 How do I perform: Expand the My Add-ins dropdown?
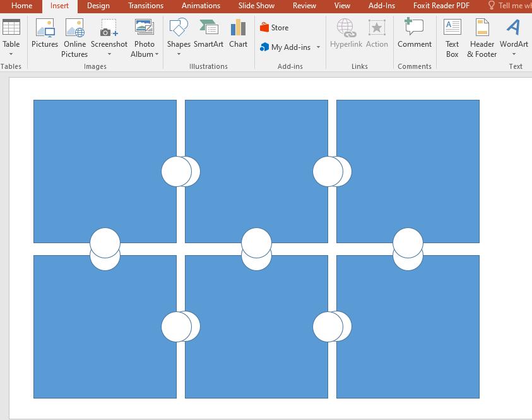pos(318,47)
